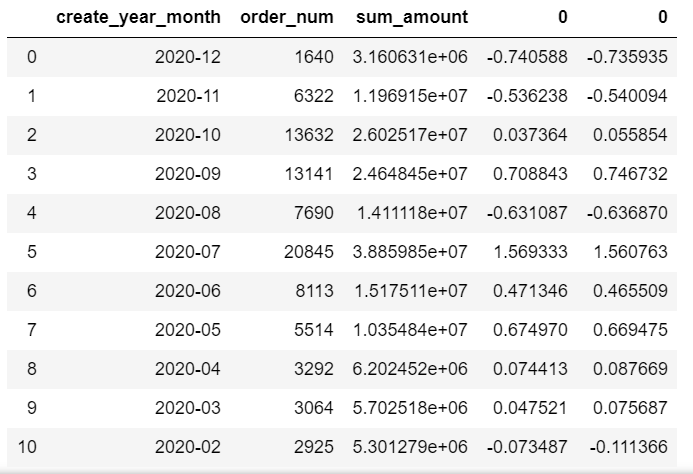Select the order_num value 6322
Viewport: 693px width, 474px height.
coord(314,96)
